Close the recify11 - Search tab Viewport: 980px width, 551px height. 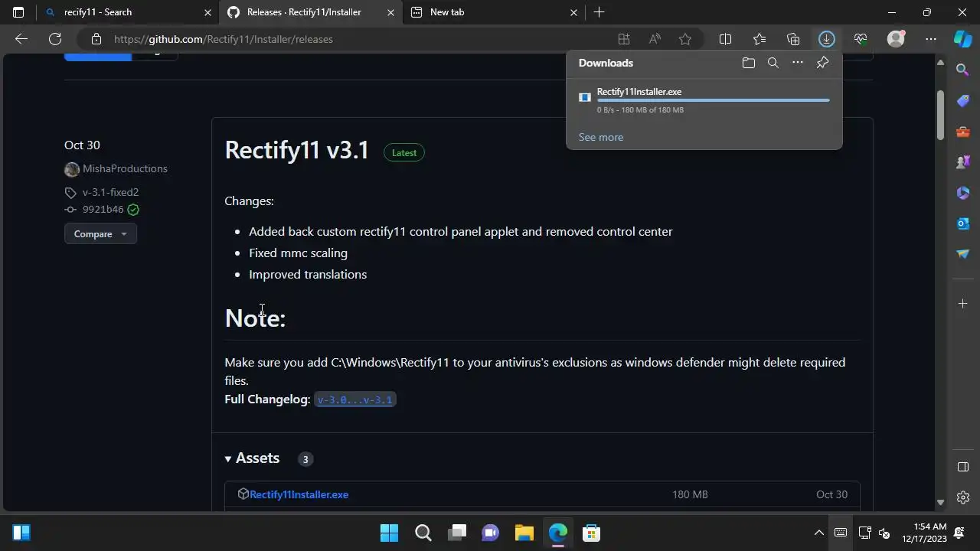coord(207,12)
